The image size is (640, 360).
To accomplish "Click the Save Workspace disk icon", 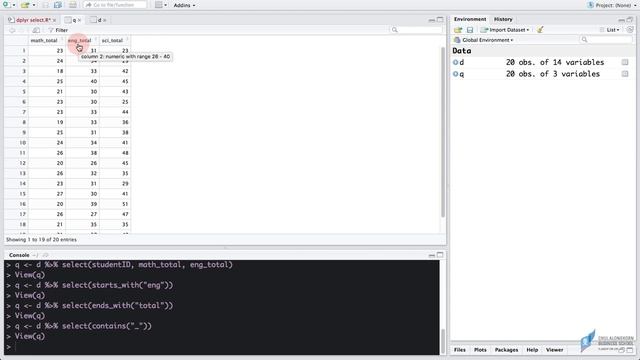I will pos(470,30).
